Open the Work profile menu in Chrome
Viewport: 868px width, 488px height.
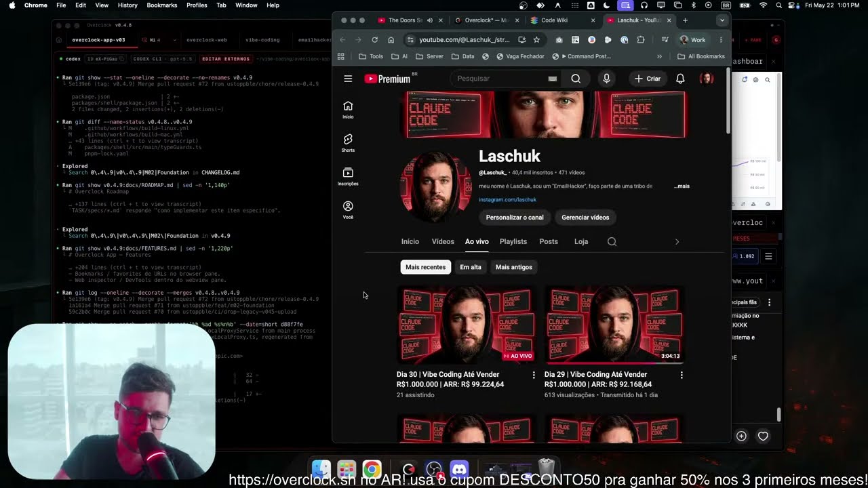pyautogui.click(x=694, y=40)
